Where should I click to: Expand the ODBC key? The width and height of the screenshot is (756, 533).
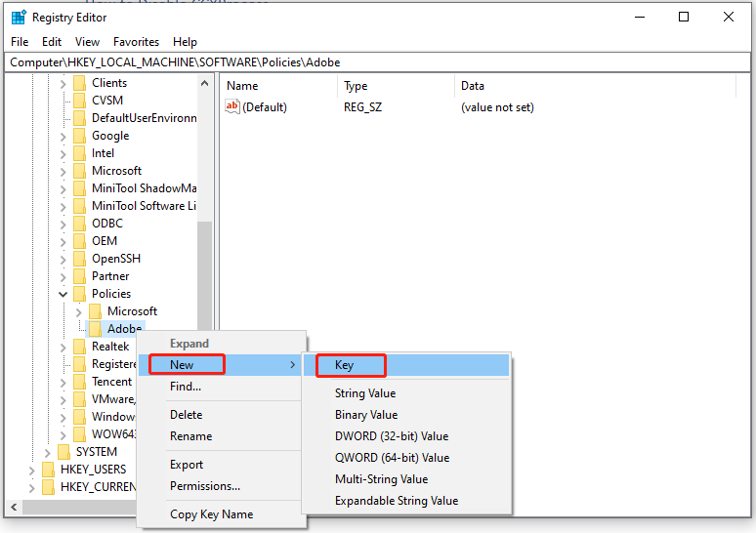pos(63,225)
